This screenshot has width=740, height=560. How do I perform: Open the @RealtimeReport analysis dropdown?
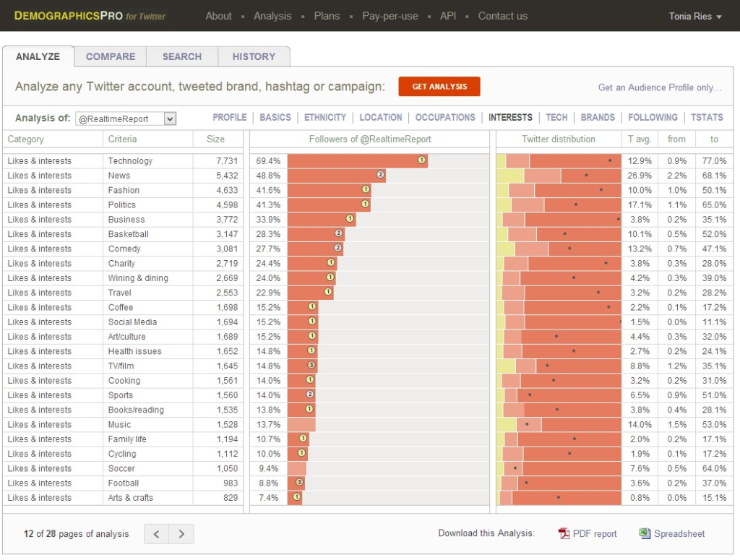pyautogui.click(x=126, y=119)
